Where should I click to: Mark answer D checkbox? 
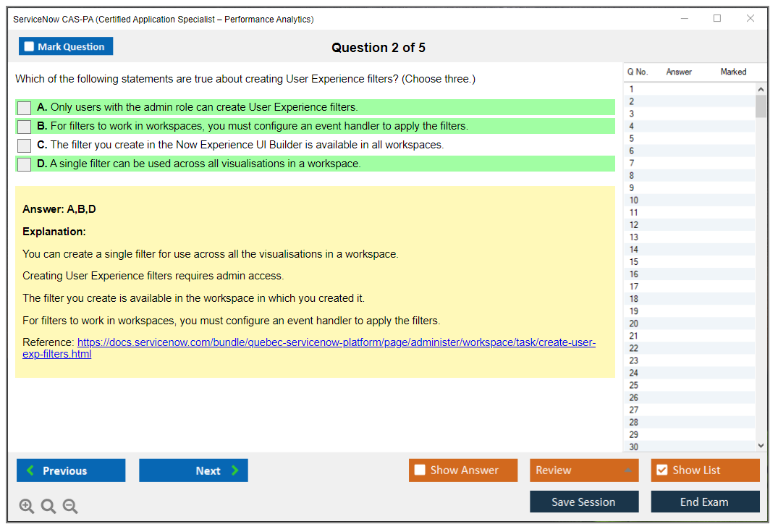coord(25,164)
